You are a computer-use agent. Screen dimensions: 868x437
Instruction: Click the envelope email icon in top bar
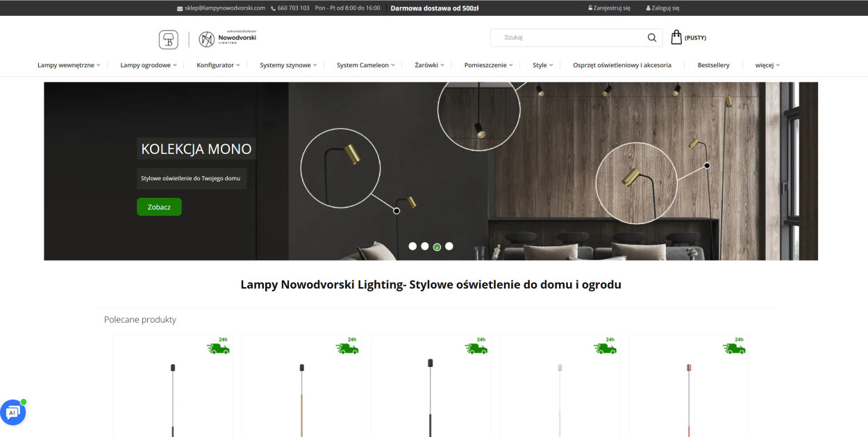point(180,8)
